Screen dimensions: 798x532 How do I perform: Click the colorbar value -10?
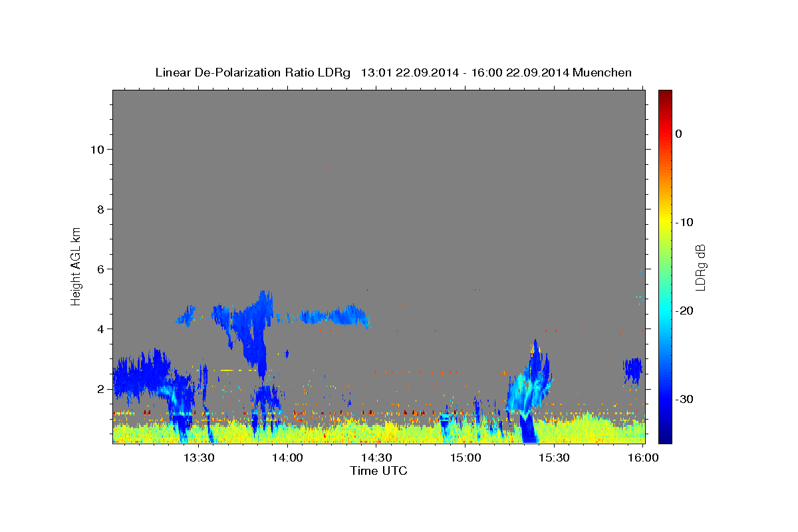(685, 222)
